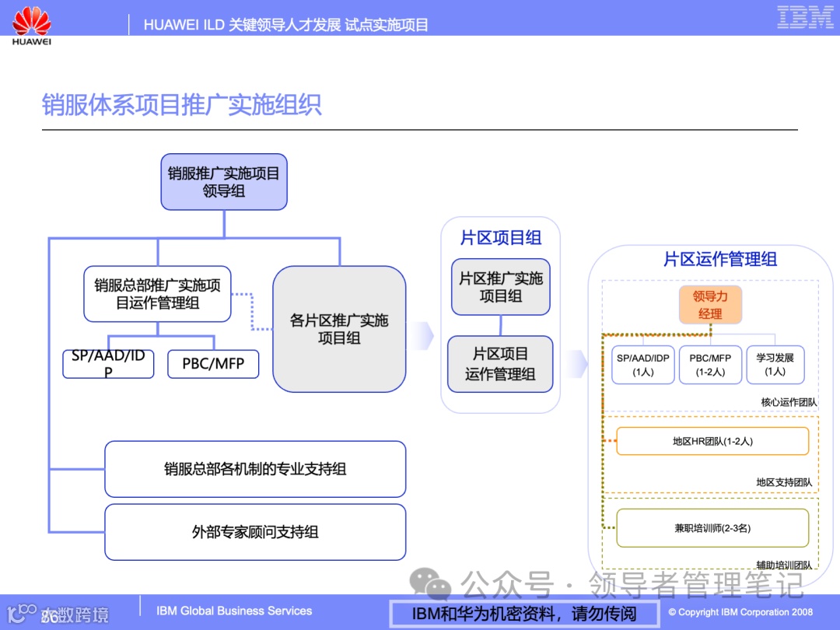The image size is (840, 630).
Task: Click the 地区HR团队(1-2人) bar
Action: [712, 441]
